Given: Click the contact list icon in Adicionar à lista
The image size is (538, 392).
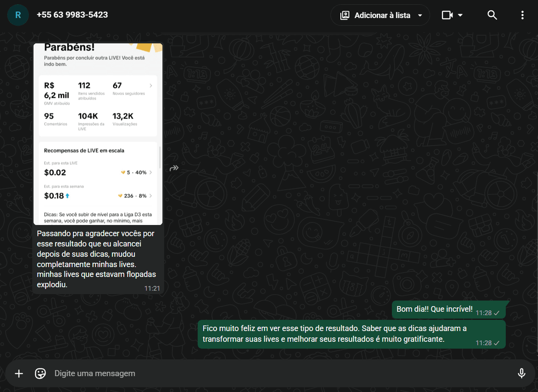Looking at the screenshot, I should (345, 15).
